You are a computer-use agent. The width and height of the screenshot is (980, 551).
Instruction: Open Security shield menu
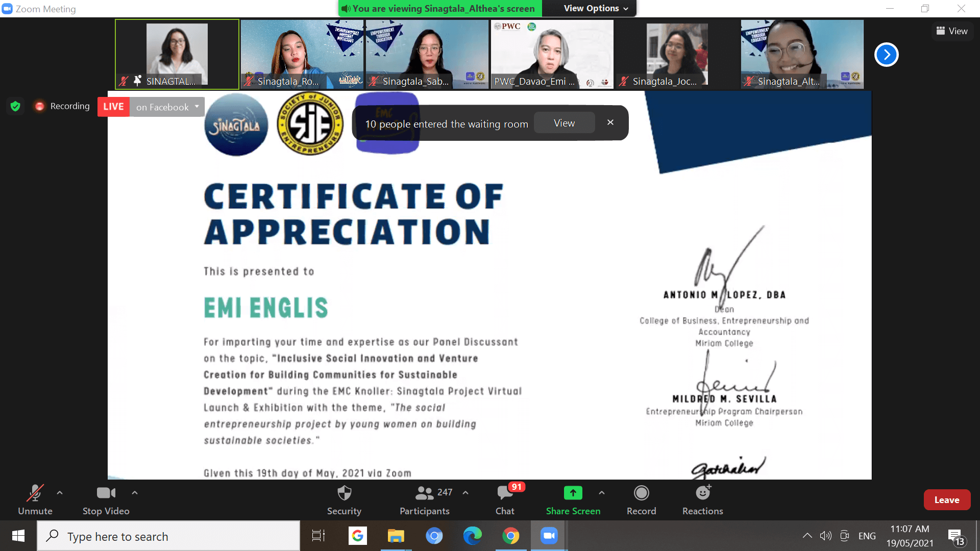tap(345, 500)
